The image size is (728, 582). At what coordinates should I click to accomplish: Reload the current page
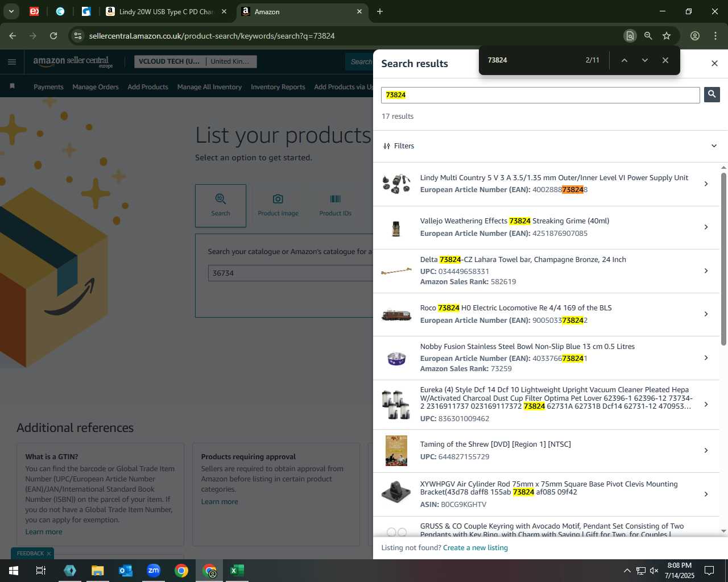pyautogui.click(x=53, y=36)
